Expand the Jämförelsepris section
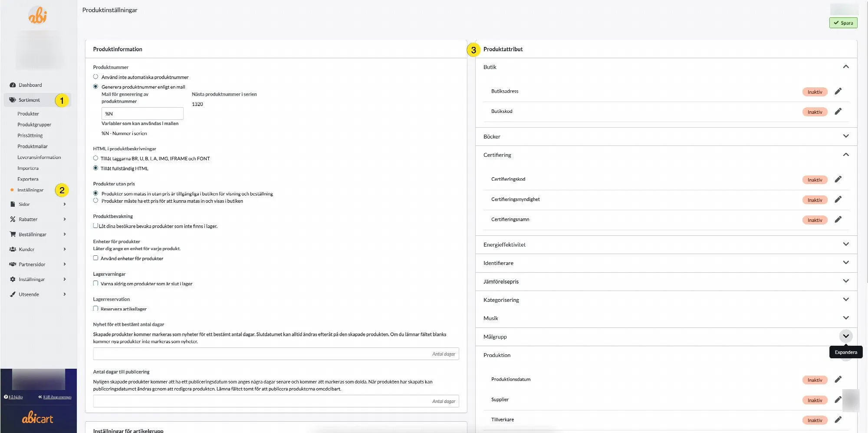 [x=846, y=281]
